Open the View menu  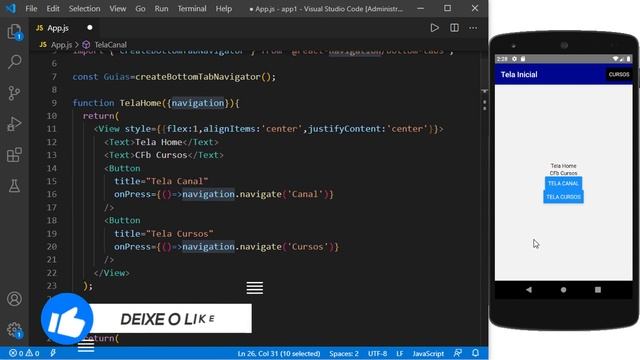118,9
